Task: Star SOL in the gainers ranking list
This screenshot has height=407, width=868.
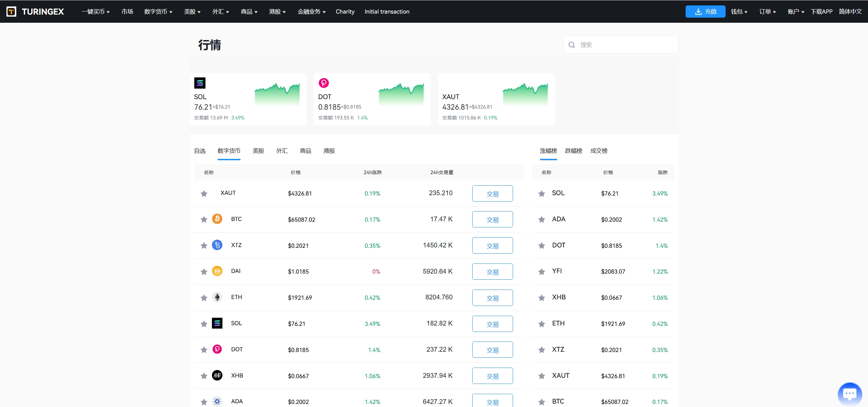Action: coord(542,193)
